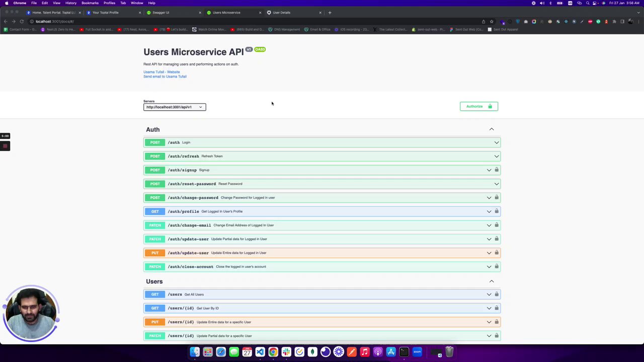
Task: Click Send email to Usama Tufail
Action: [165, 76]
